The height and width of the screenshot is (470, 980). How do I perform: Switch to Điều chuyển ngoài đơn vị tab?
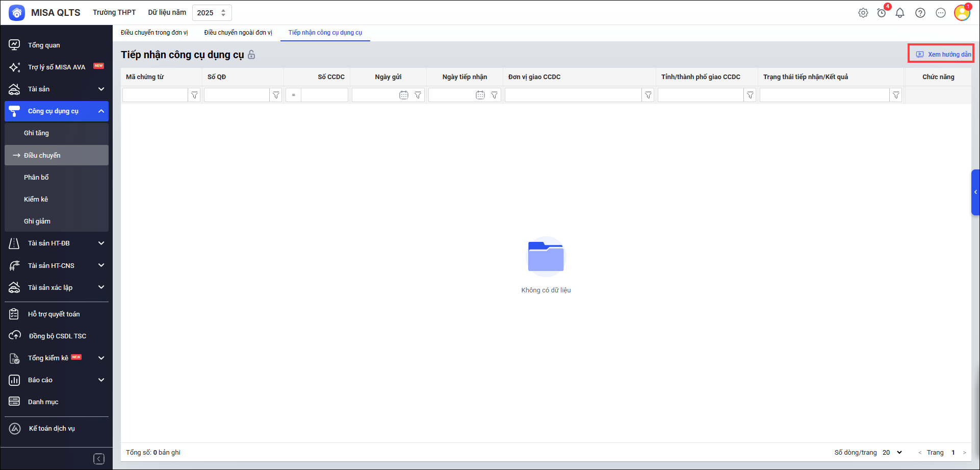[238, 33]
